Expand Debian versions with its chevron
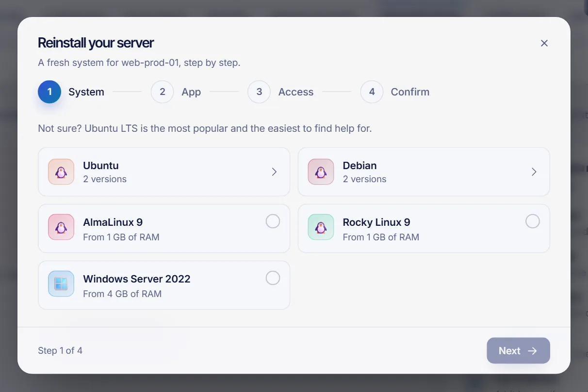Viewport: 588px width, 392px height. pyautogui.click(x=534, y=172)
